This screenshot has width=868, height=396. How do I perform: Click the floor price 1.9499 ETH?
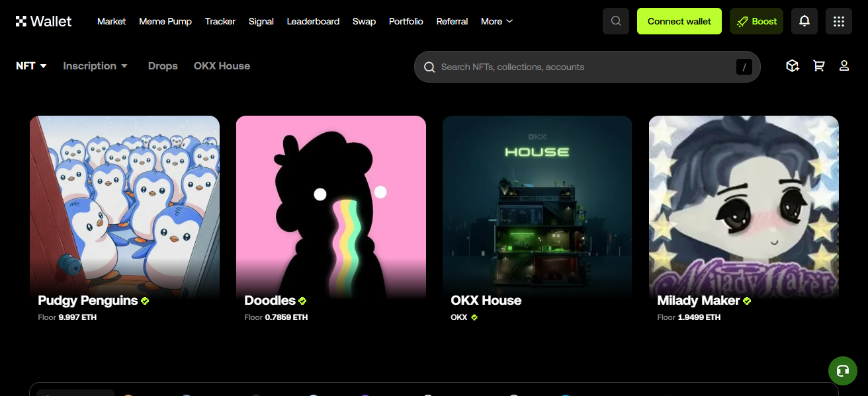pyautogui.click(x=699, y=317)
